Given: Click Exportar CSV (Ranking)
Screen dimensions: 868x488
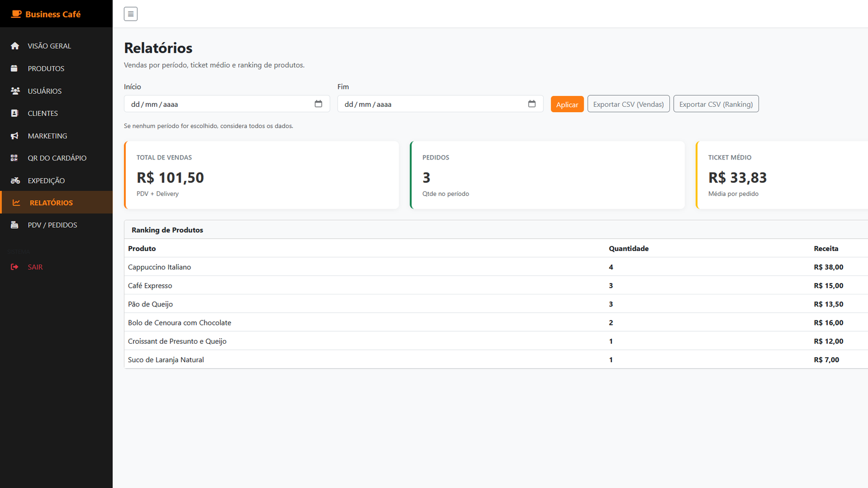Looking at the screenshot, I should point(716,104).
